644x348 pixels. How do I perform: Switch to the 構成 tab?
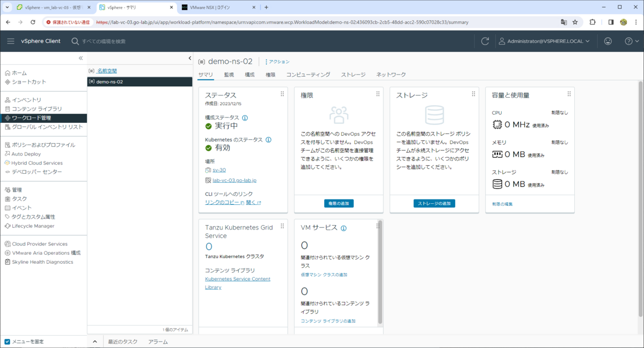[x=250, y=75]
